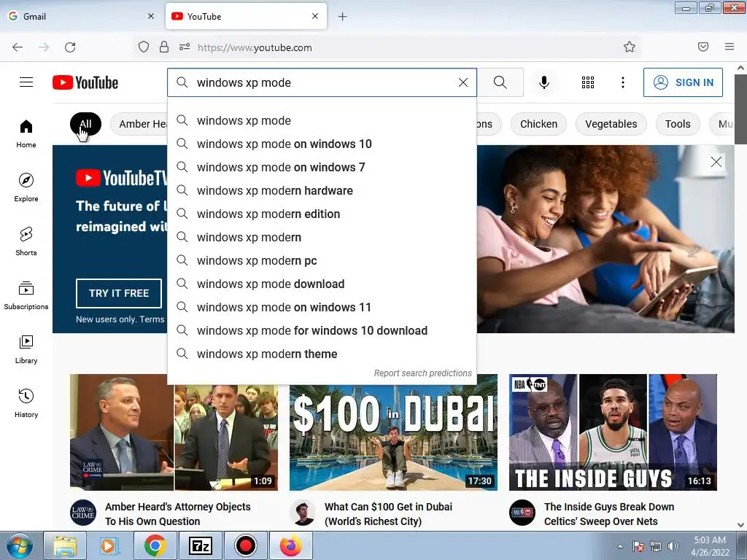The image size is (747, 560).
Task: Select the Amber Heard filter chip
Action: coord(139,124)
